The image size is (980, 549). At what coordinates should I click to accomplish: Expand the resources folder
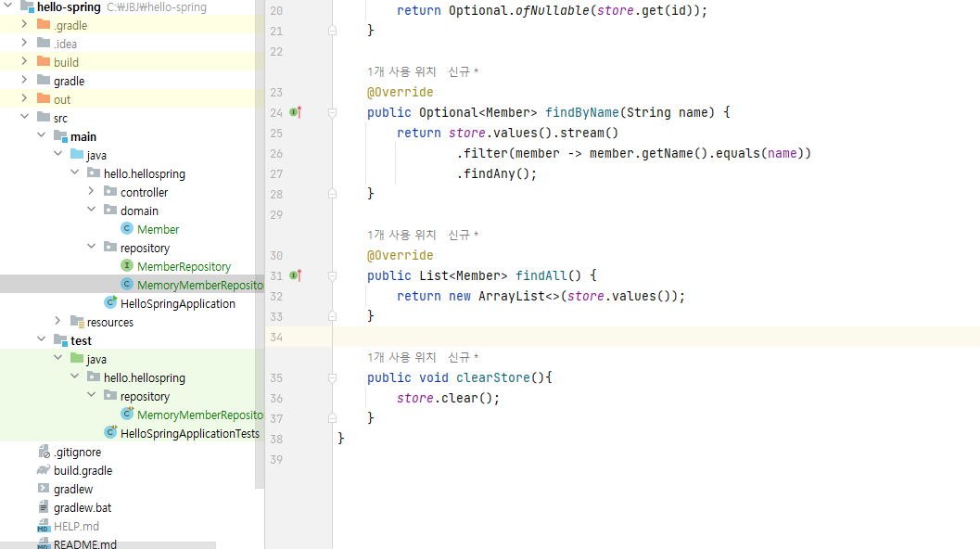click(58, 321)
